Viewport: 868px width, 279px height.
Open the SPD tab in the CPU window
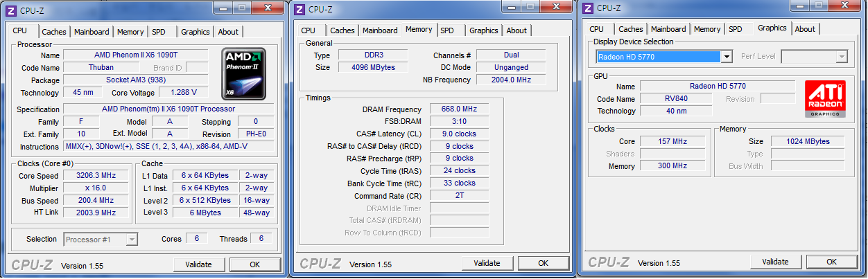coord(159,32)
